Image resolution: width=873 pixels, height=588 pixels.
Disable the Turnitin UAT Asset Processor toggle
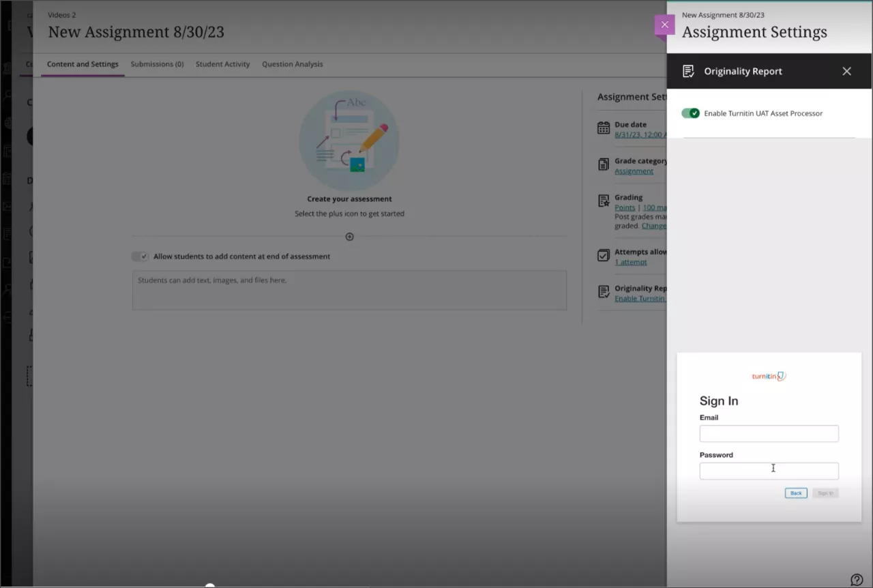pos(691,113)
